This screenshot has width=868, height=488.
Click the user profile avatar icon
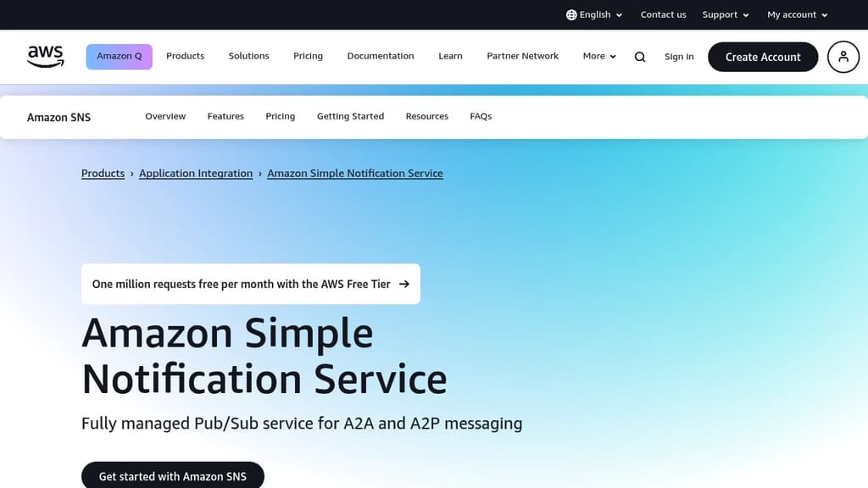coord(843,57)
